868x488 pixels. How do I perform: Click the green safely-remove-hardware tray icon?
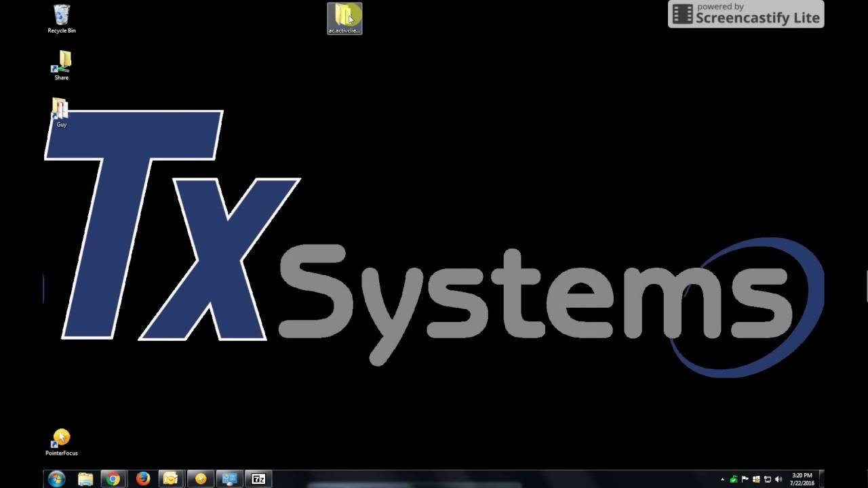tap(733, 480)
